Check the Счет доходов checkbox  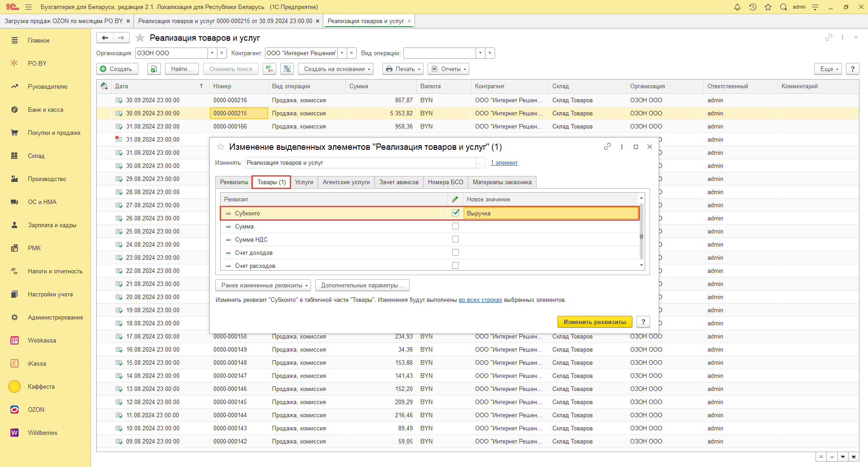coord(455,253)
